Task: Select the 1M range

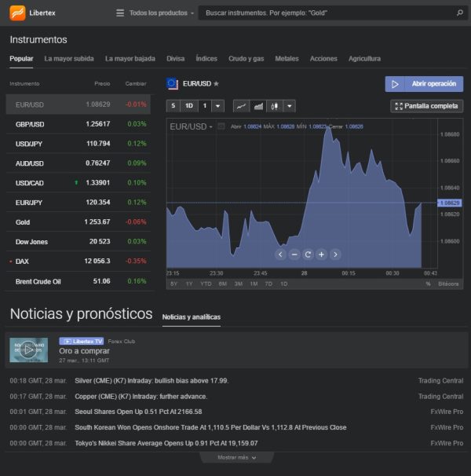Action: click(x=254, y=284)
